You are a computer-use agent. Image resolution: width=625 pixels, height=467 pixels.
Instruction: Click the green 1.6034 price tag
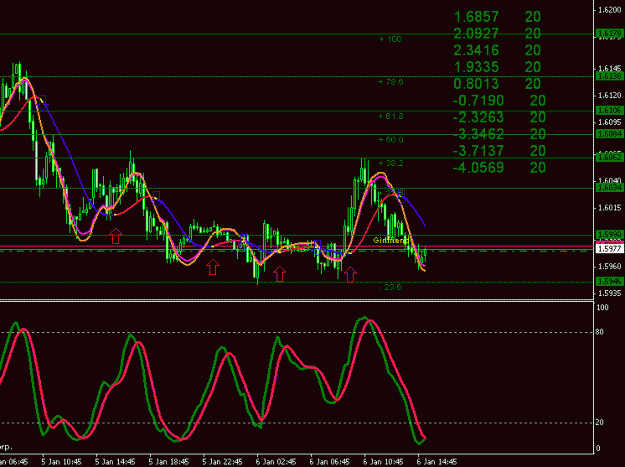pyautogui.click(x=609, y=187)
